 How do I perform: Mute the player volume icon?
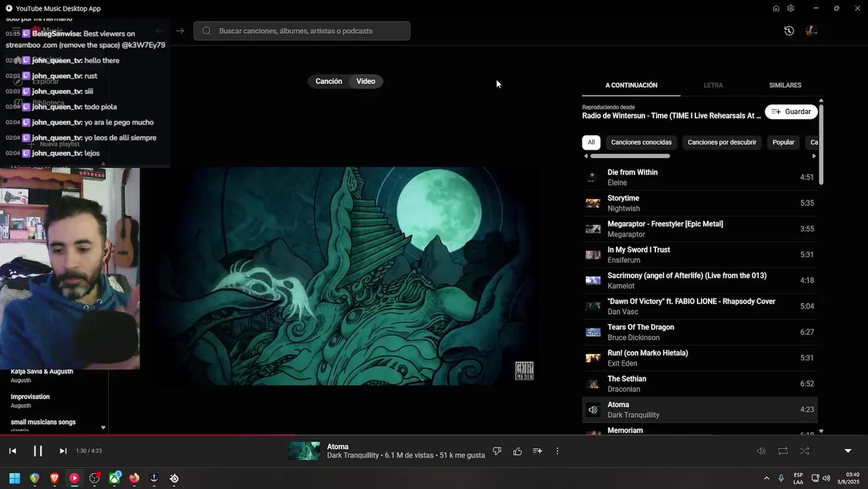point(761,451)
